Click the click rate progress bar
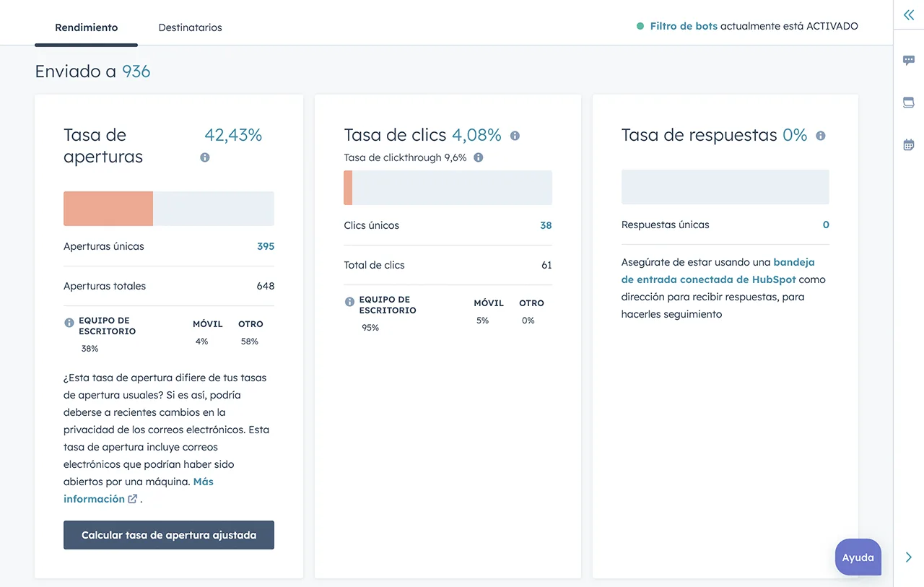The width and height of the screenshot is (924, 587). coord(448,188)
